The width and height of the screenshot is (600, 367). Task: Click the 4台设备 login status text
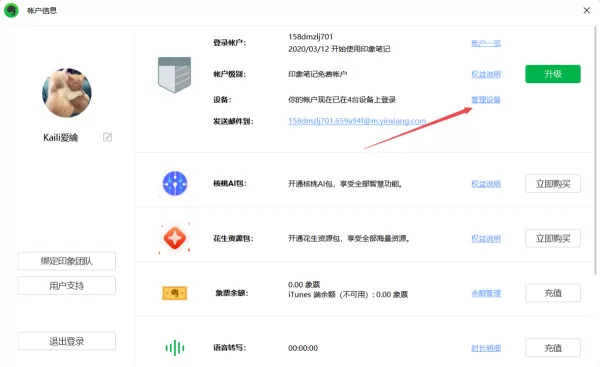(x=342, y=100)
